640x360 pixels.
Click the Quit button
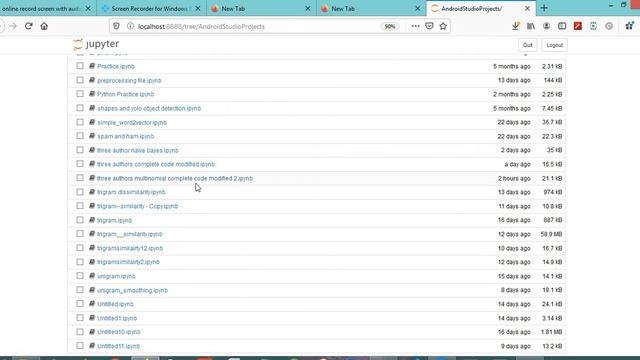(528, 45)
